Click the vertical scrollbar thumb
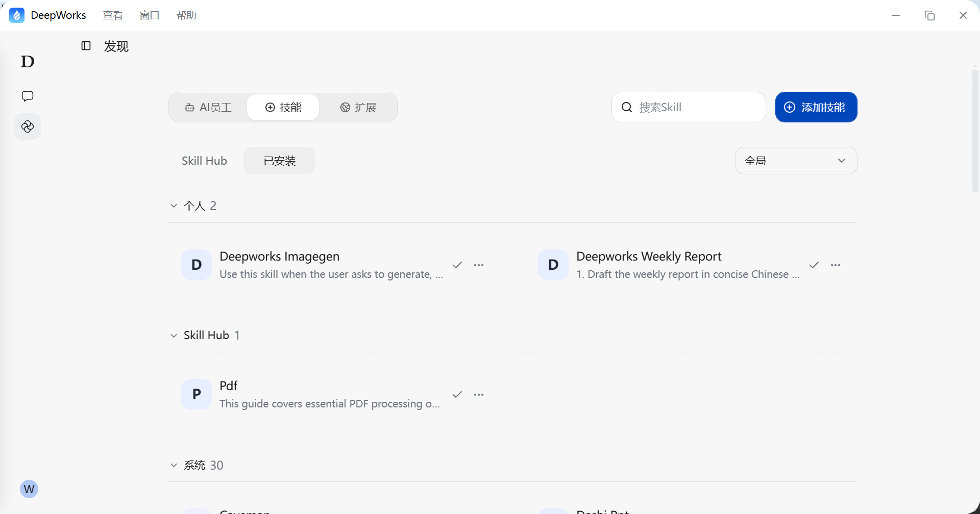 (975, 130)
